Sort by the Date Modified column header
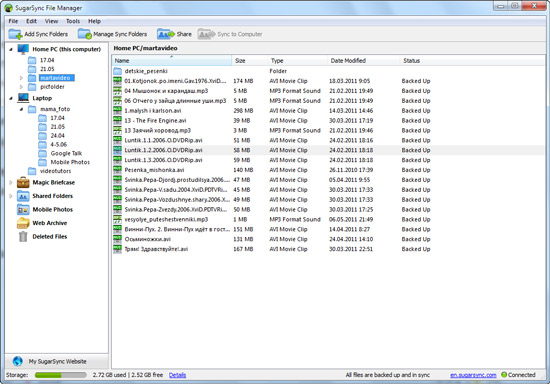 coord(363,60)
